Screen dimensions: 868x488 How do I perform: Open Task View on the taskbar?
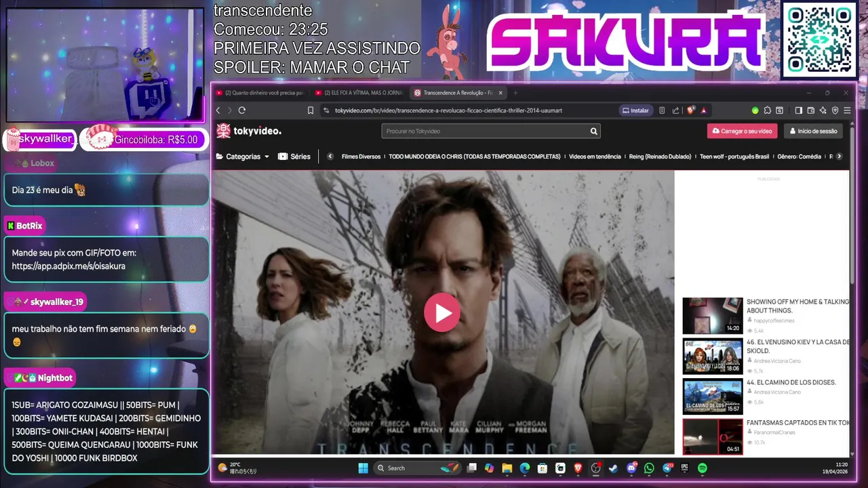coord(472,468)
